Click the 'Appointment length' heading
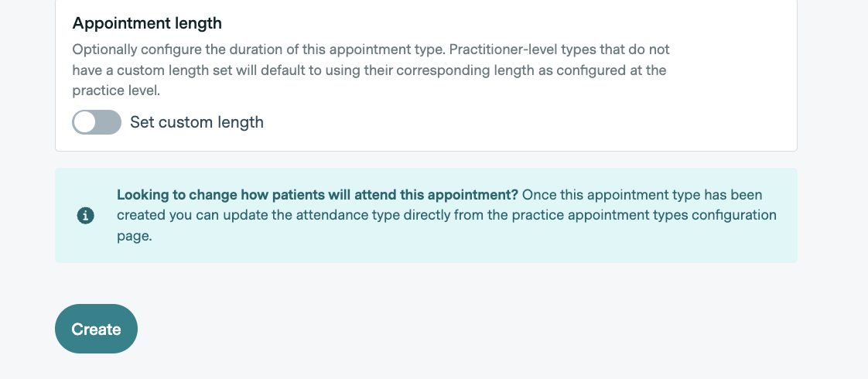This screenshot has height=379, width=868. pyautogui.click(x=147, y=23)
